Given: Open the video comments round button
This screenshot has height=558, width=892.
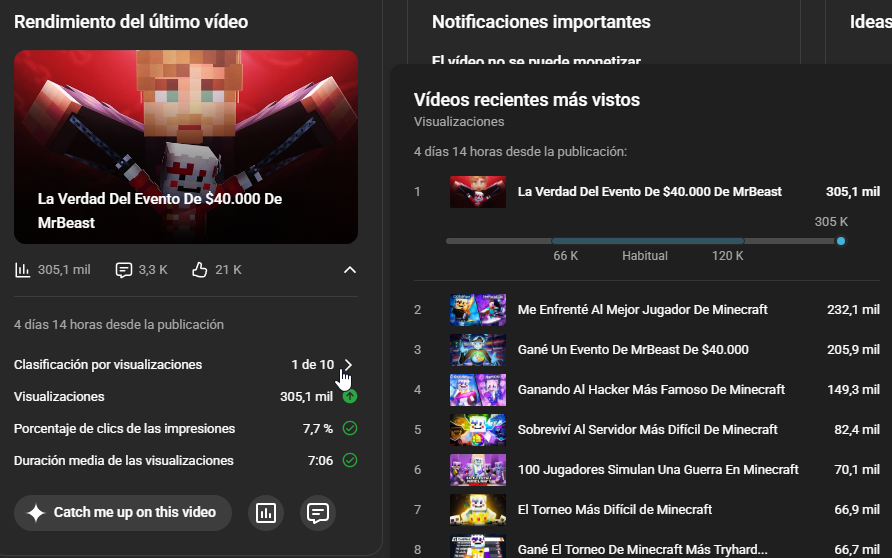Looking at the screenshot, I should pyautogui.click(x=317, y=512).
